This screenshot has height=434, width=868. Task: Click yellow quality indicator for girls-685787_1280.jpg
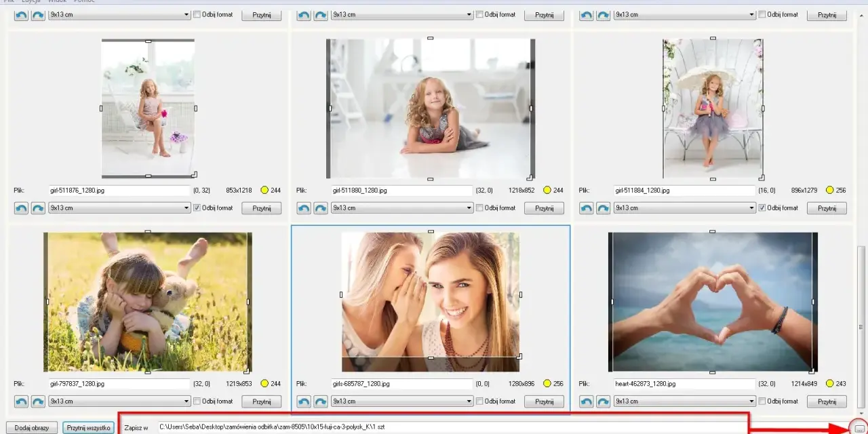[547, 384]
